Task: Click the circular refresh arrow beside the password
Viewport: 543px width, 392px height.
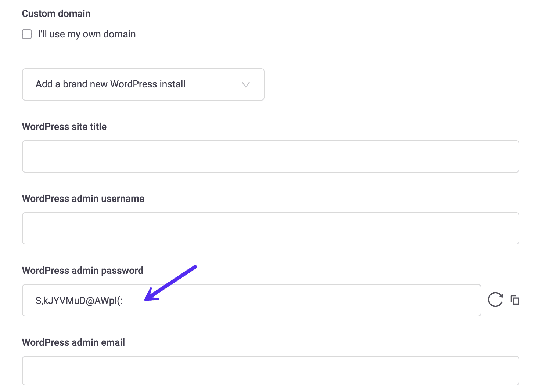Action: [x=495, y=300]
